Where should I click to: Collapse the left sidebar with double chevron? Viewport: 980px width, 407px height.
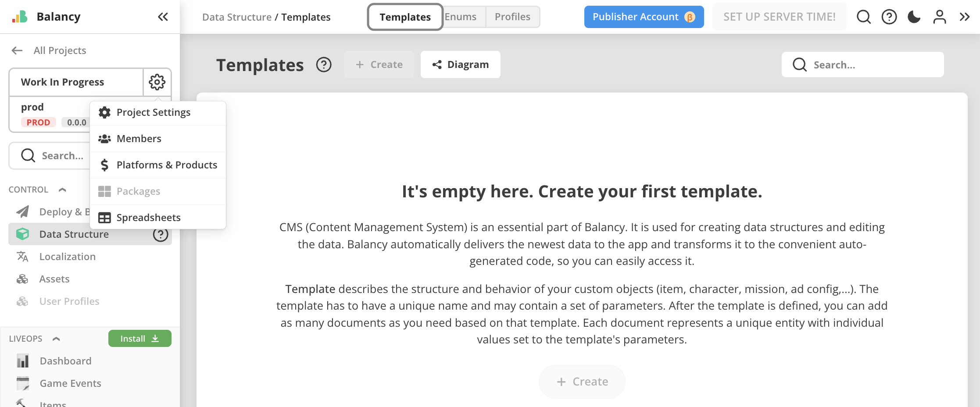click(x=163, y=17)
